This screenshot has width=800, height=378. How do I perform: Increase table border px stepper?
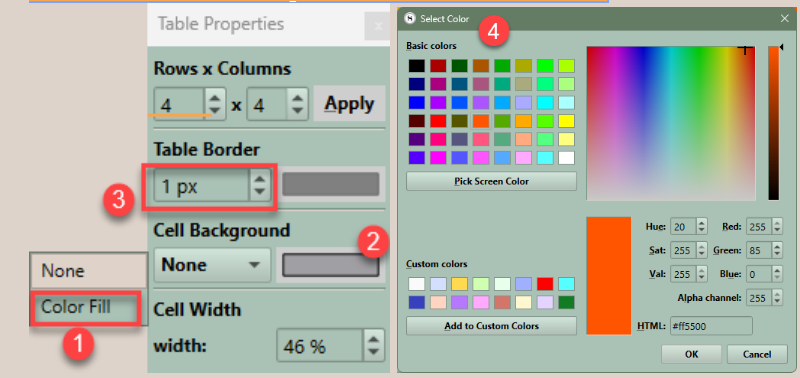[x=260, y=180]
